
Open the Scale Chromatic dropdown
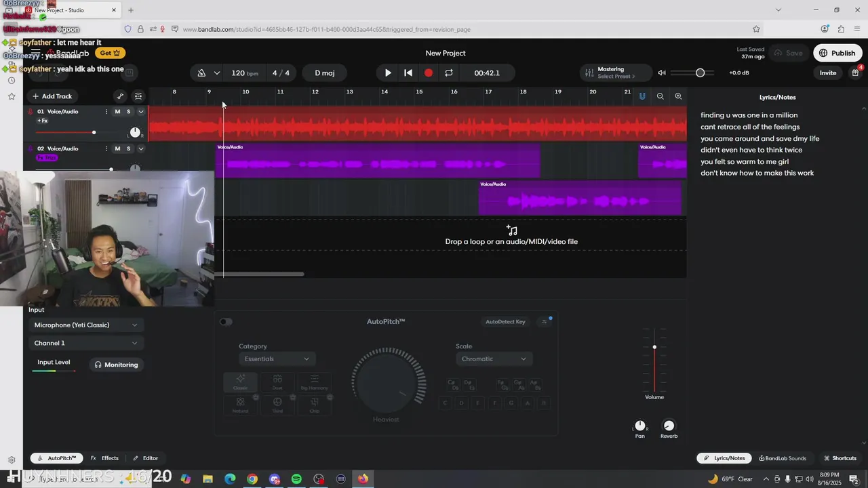click(494, 359)
